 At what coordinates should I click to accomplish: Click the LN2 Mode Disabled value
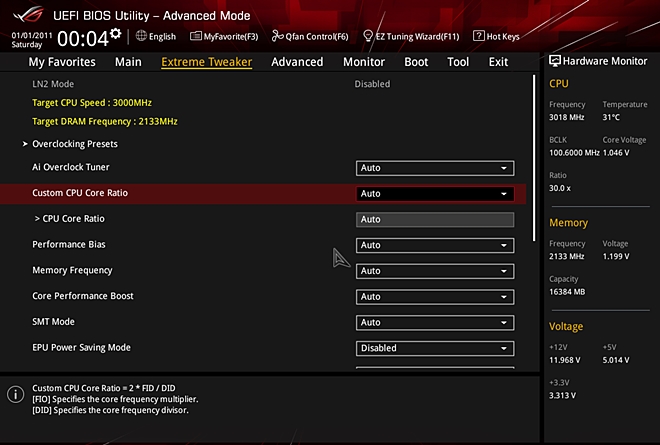point(372,84)
